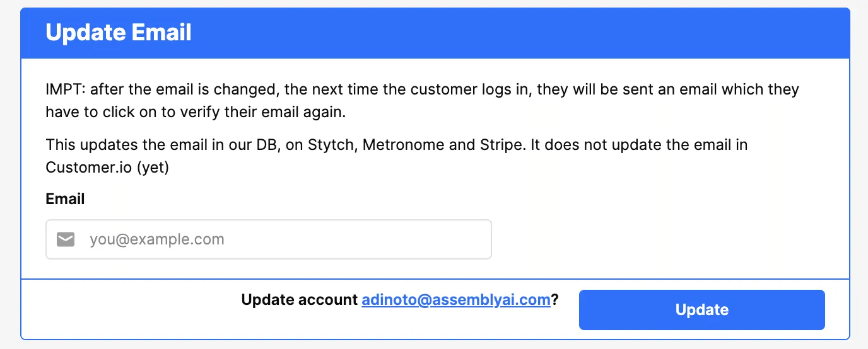The image size is (868, 349).
Task: Click the Customer.io (yet) text
Action: [x=107, y=168]
